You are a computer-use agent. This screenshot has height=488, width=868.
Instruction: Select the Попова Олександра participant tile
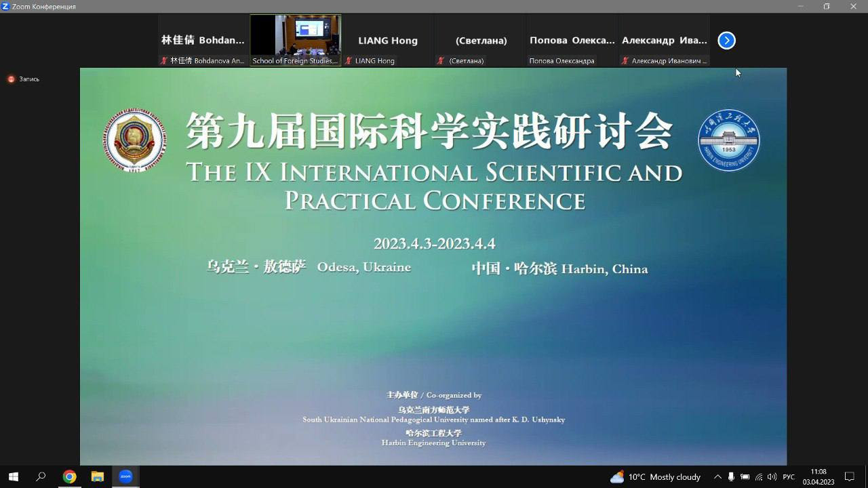(x=572, y=41)
